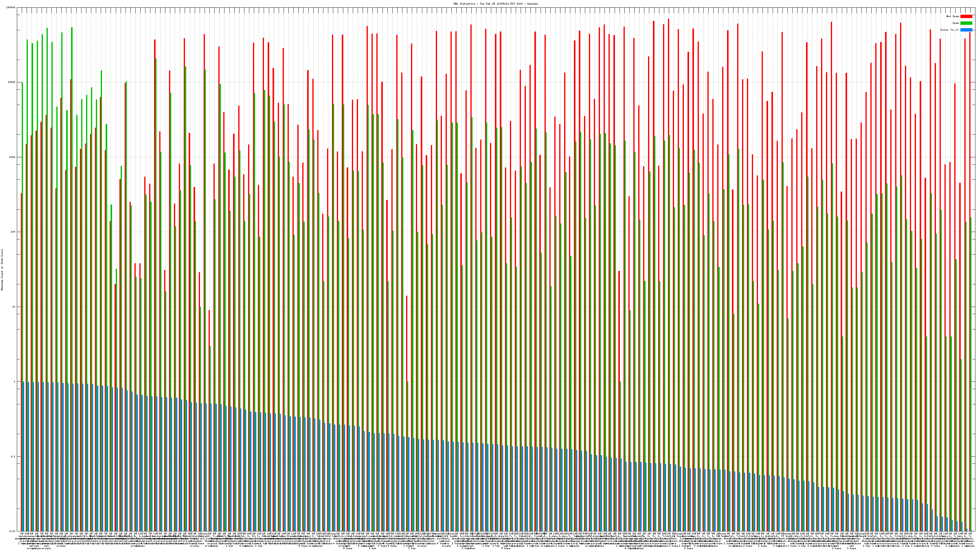Click the leftmost blue score bar
Image resolution: width=980 pixels, height=551 pixels.
pyautogui.click(x=24, y=456)
